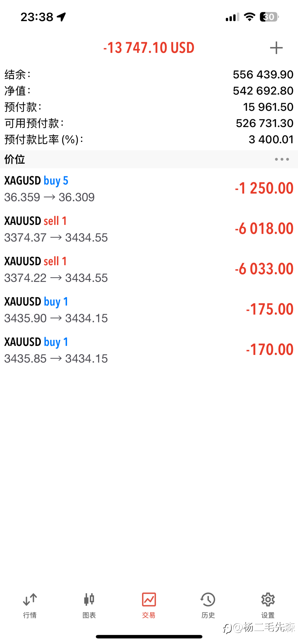Tap the candlestick chart icon
Image resolution: width=298 pixels, height=644 pixels.
[x=89, y=600]
